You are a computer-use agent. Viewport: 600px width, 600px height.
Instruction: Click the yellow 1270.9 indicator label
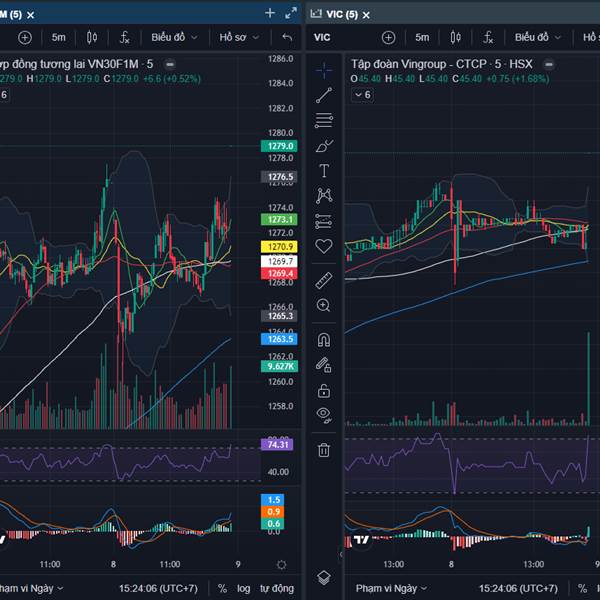coord(279,247)
